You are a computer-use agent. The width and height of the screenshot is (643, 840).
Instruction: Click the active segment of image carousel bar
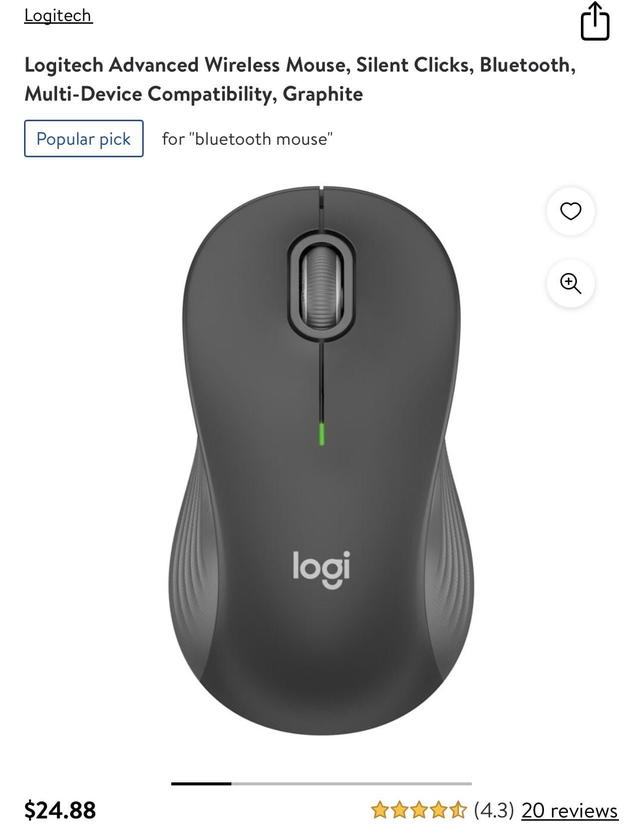[201, 783]
